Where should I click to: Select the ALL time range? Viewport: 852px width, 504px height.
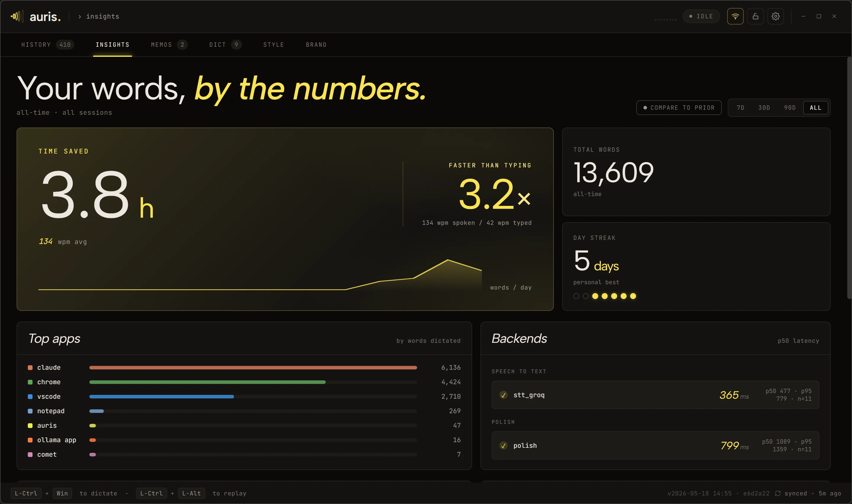(x=815, y=108)
